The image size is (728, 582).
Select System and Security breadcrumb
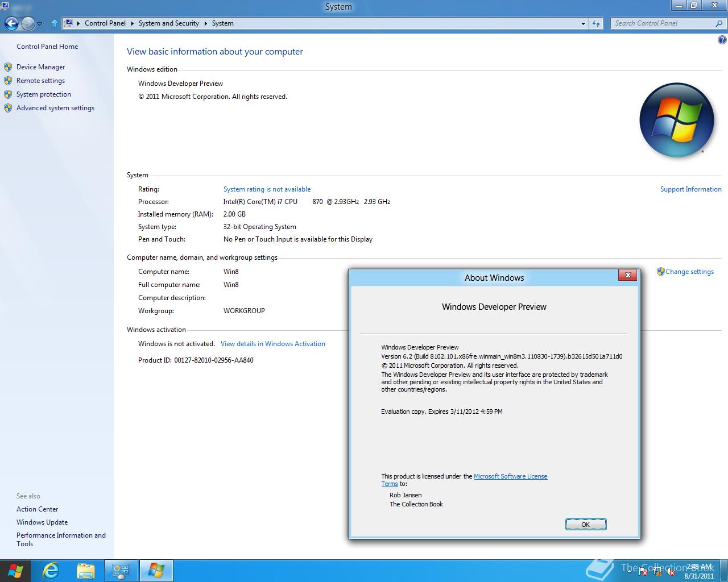coord(169,23)
